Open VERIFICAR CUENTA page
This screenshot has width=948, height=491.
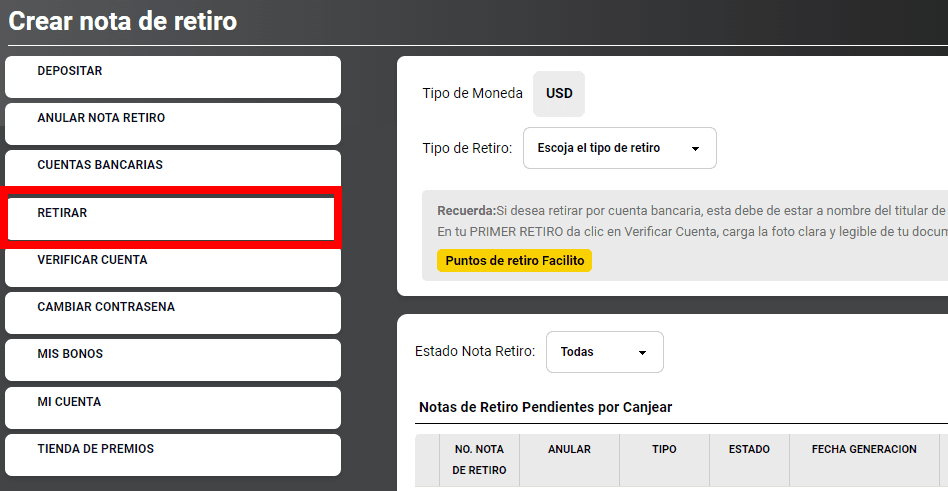(x=173, y=266)
